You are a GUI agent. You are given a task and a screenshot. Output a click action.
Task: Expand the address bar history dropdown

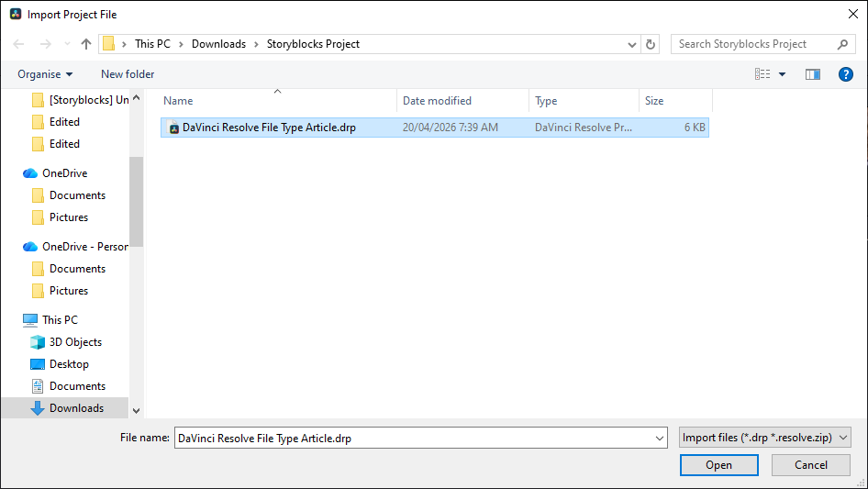tap(631, 44)
